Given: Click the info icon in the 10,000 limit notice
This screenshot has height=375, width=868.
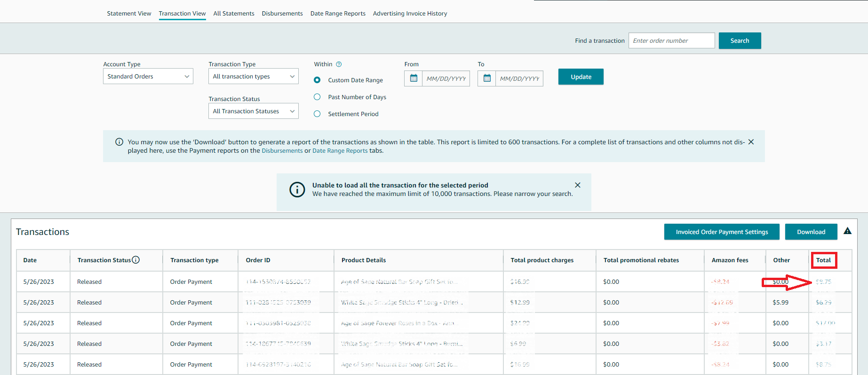Looking at the screenshot, I should [x=297, y=189].
